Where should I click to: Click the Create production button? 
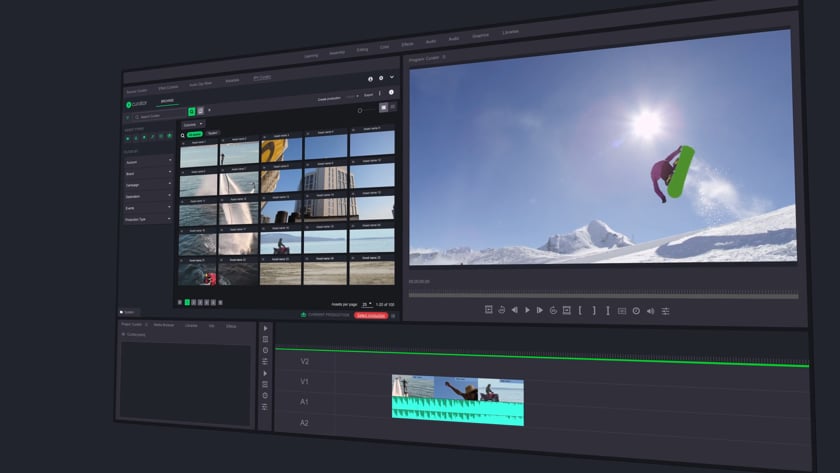point(329,99)
